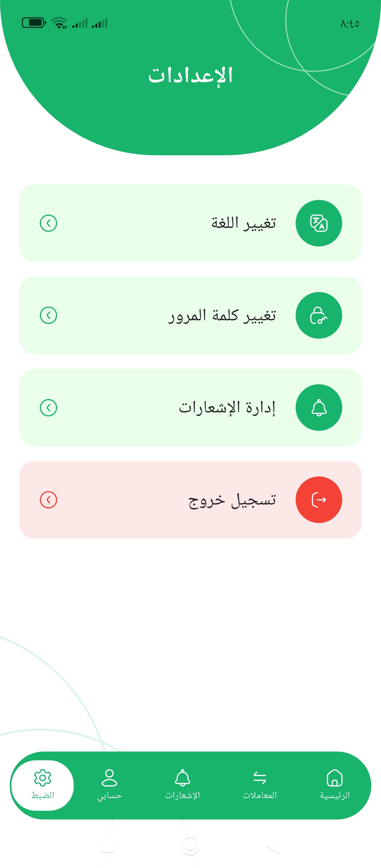The image size is (381, 868).
Task: Click the red chevron on تسجيل خروج row
Action: pyautogui.click(x=49, y=500)
